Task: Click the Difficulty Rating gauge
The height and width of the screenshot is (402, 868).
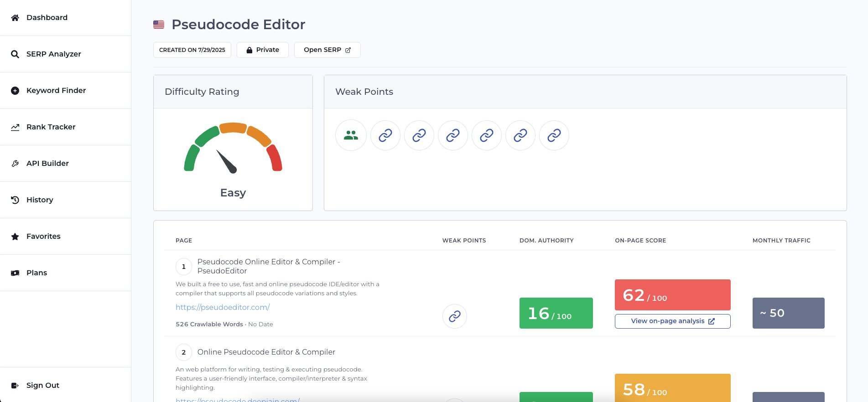Action: pyautogui.click(x=233, y=148)
